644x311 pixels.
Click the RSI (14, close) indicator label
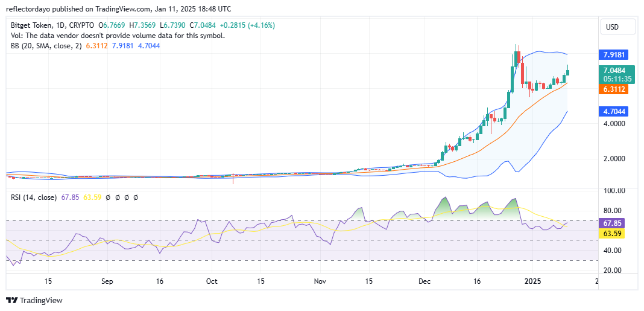coord(34,197)
